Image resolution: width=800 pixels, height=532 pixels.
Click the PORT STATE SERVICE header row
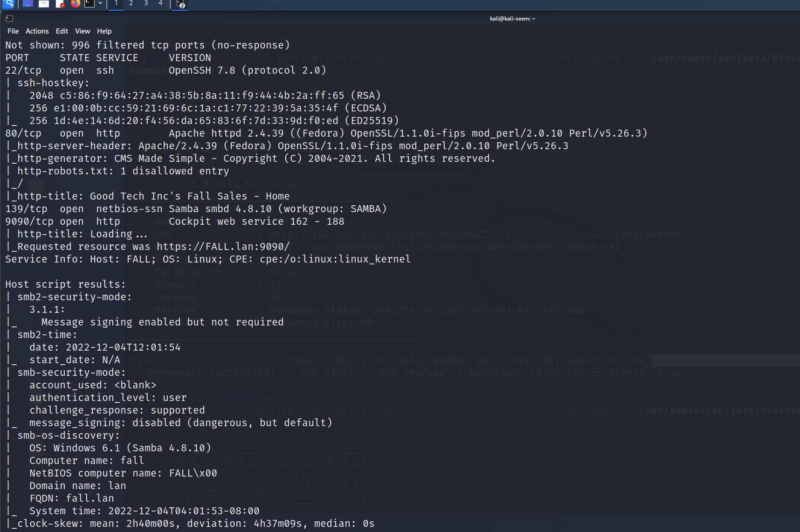[x=108, y=58]
